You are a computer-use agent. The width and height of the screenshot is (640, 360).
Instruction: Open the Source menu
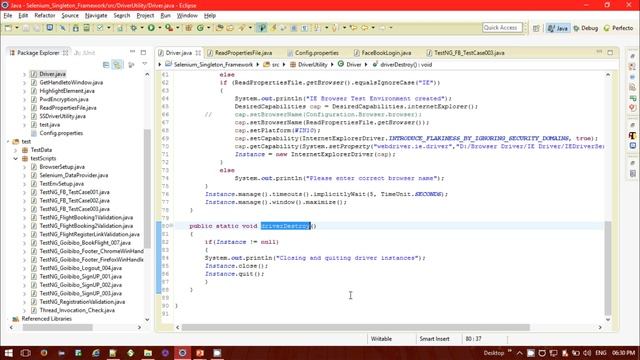pyautogui.click(x=70, y=16)
